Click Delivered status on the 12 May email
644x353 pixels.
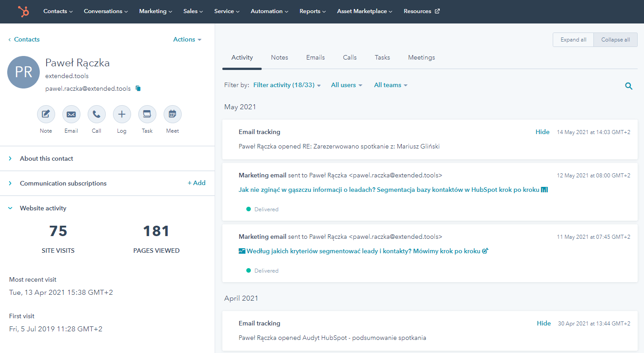pos(262,209)
